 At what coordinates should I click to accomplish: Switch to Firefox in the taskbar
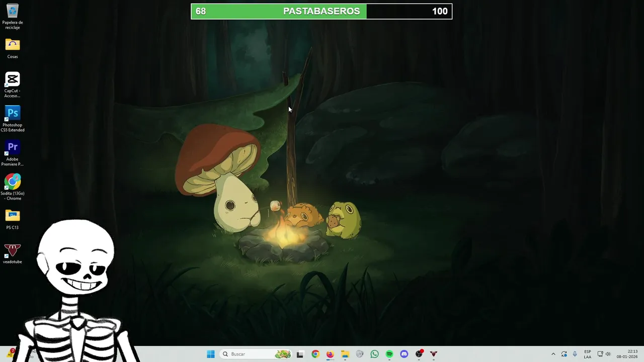click(x=330, y=354)
